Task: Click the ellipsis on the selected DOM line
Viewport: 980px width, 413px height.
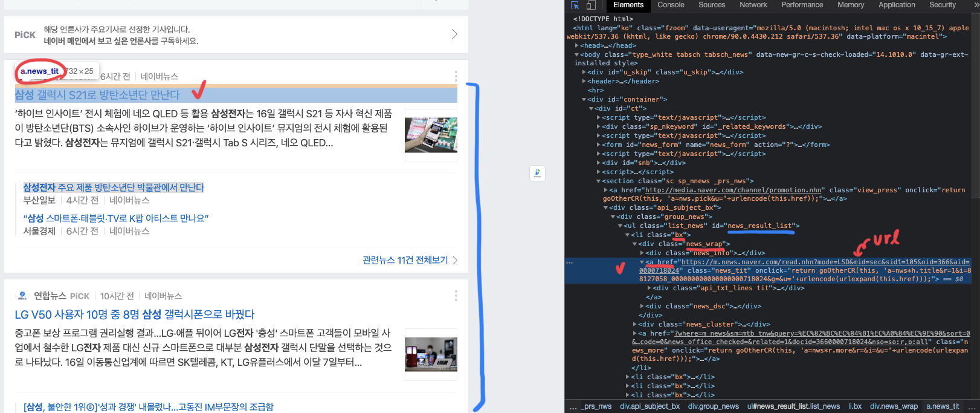Action: click(569, 262)
